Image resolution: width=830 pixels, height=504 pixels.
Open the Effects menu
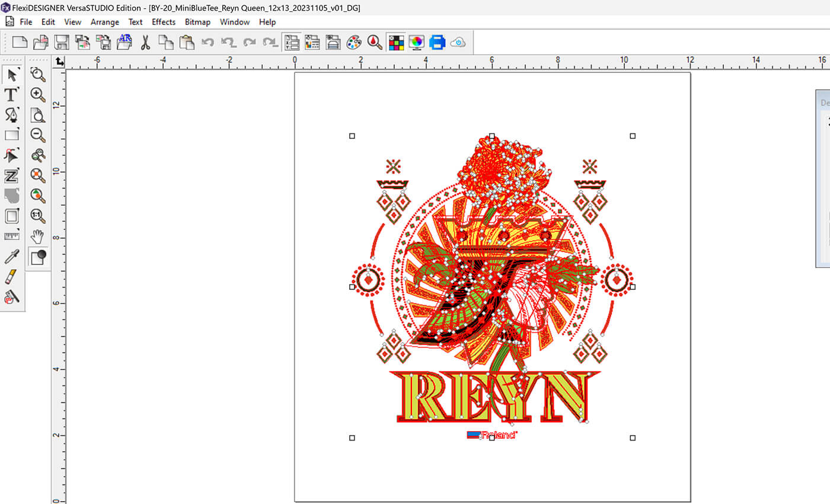pos(164,22)
